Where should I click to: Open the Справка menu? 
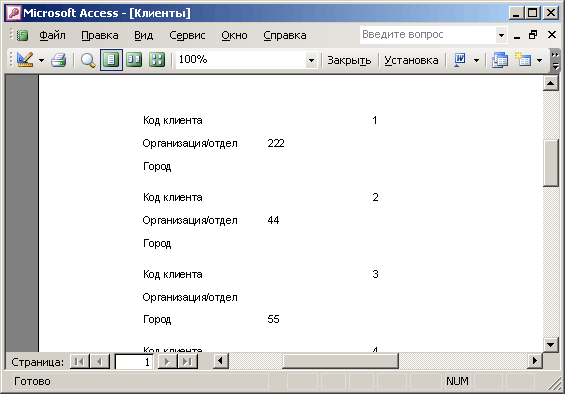tap(285, 35)
